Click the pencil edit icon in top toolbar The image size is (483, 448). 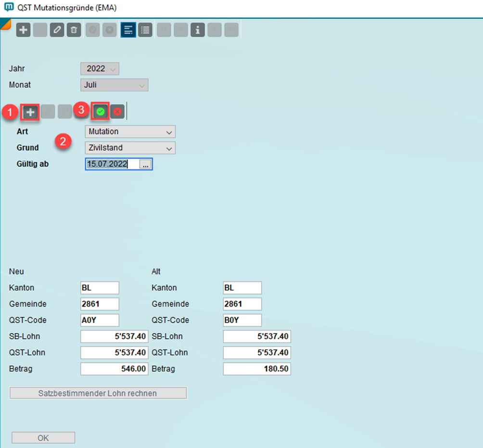point(57,30)
